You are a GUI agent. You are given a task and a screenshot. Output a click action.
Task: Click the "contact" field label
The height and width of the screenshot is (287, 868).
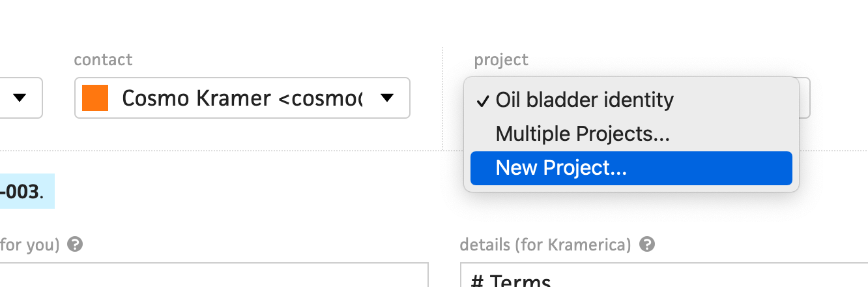(103, 60)
